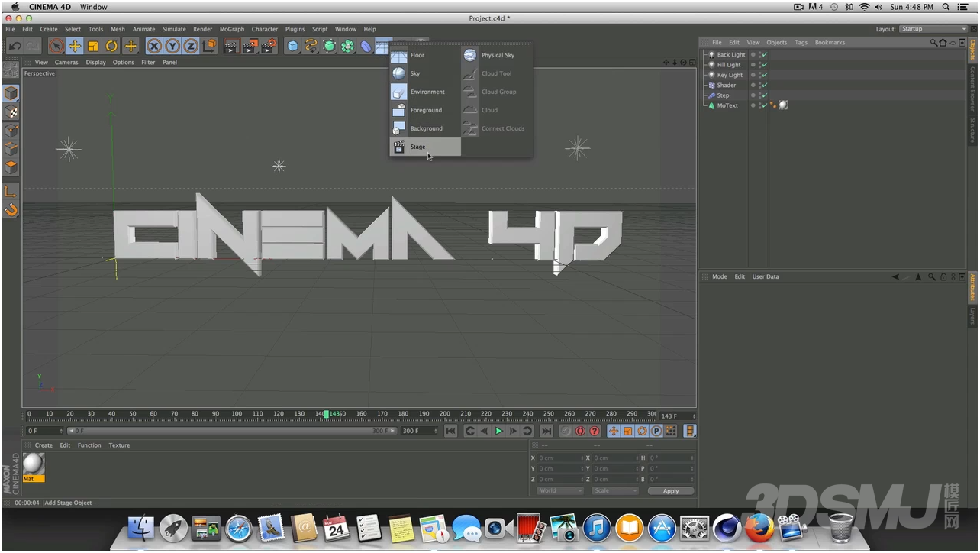Toggle the Autokeying button

tap(580, 432)
